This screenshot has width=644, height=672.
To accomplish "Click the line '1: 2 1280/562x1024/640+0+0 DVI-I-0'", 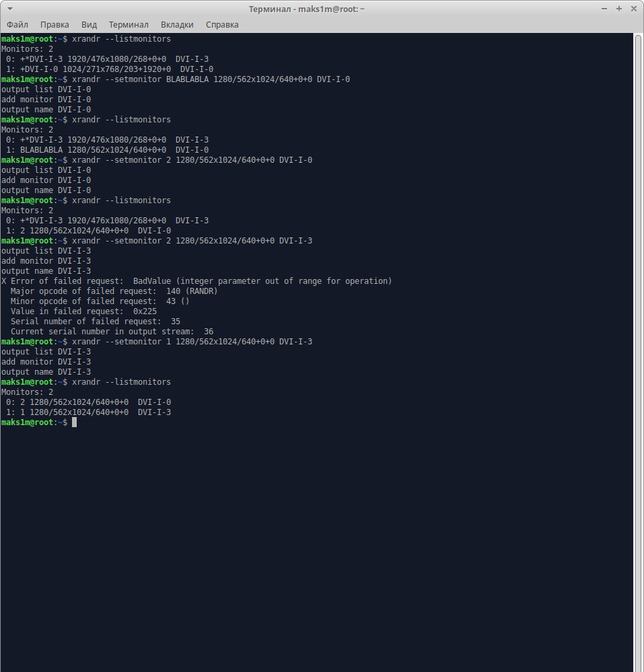I will (88, 231).
